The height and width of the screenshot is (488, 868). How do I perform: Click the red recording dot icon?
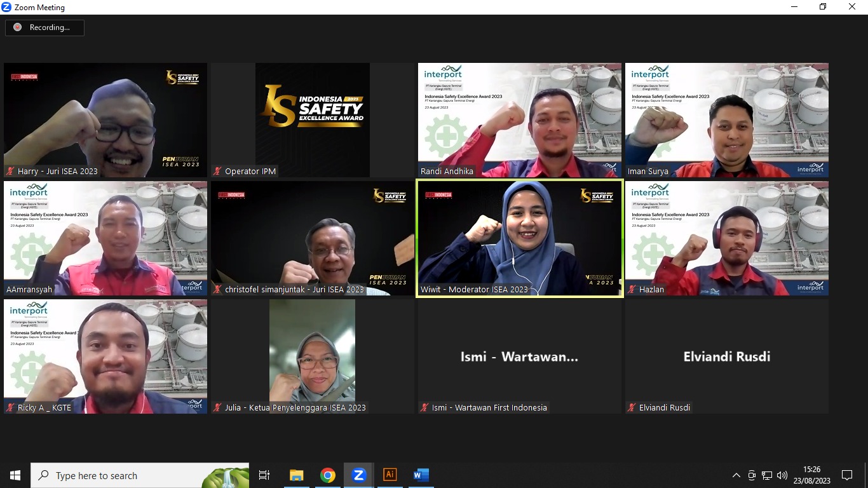[17, 27]
